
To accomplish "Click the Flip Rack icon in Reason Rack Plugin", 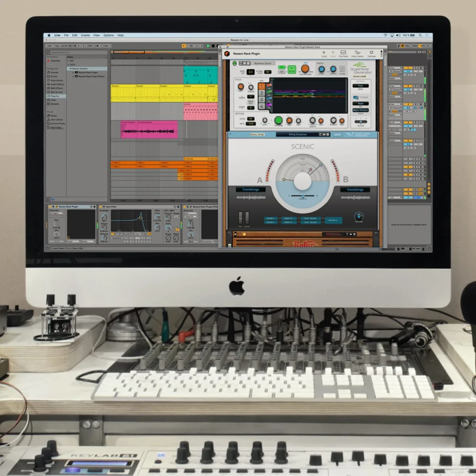I will click(343, 52).
